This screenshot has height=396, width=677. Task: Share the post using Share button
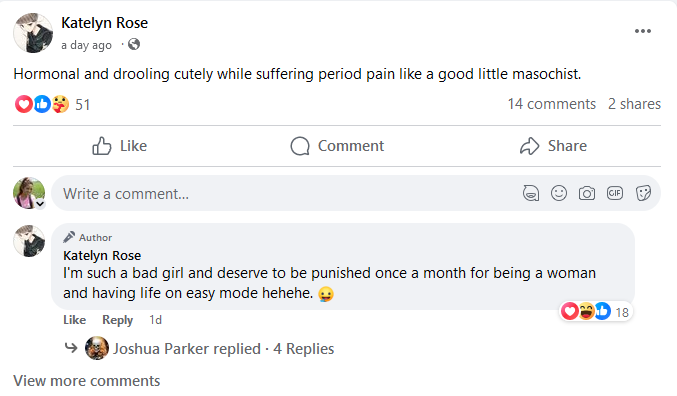click(x=553, y=146)
